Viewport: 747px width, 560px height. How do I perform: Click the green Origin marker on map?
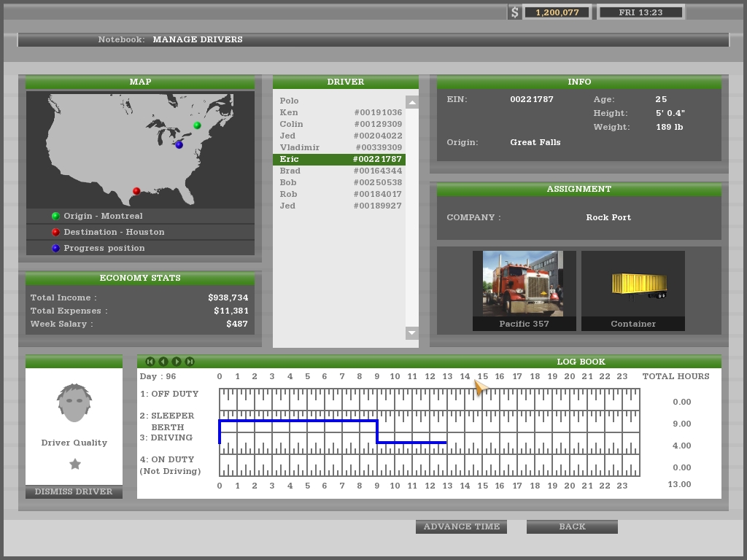click(x=197, y=125)
